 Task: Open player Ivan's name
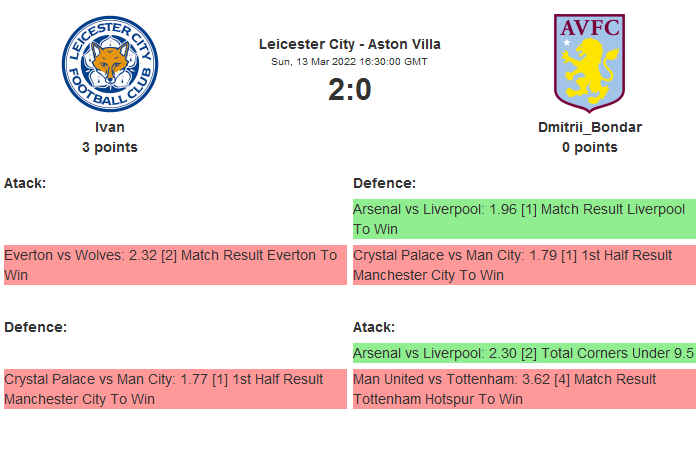[110, 127]
